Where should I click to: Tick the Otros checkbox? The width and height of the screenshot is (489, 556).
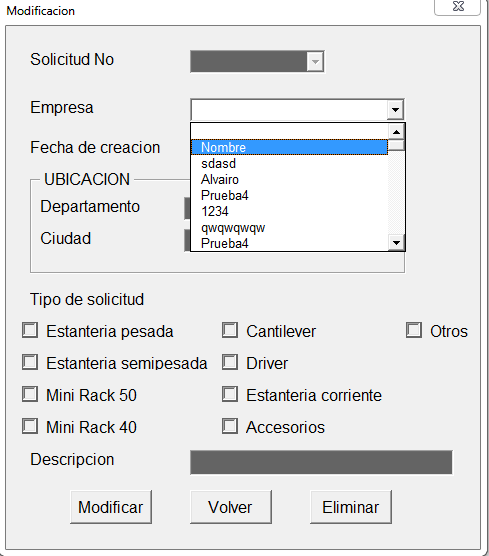coord(414,330)
